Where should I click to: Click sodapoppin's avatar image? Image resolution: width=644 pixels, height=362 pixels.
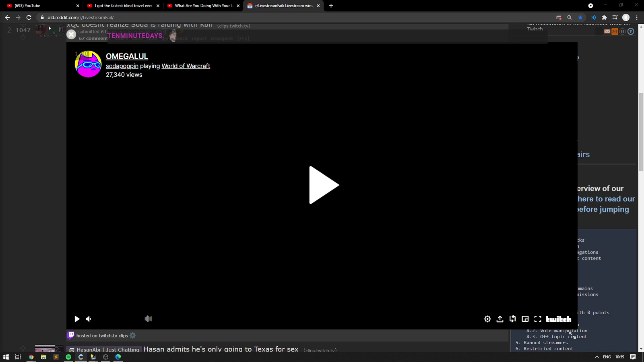(x=88, y=64)
